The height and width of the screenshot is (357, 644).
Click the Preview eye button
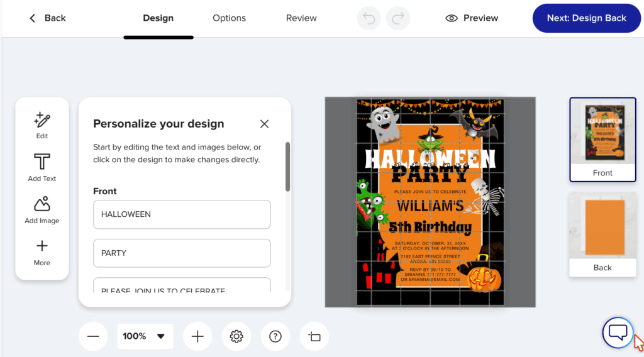tap(472, 18)
